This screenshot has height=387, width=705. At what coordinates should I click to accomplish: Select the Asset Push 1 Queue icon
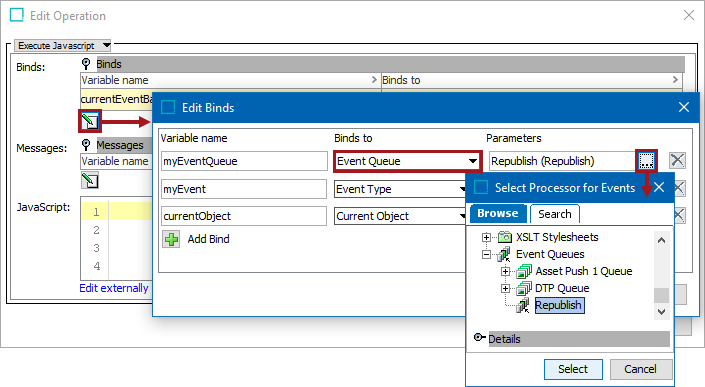point(524,271)
